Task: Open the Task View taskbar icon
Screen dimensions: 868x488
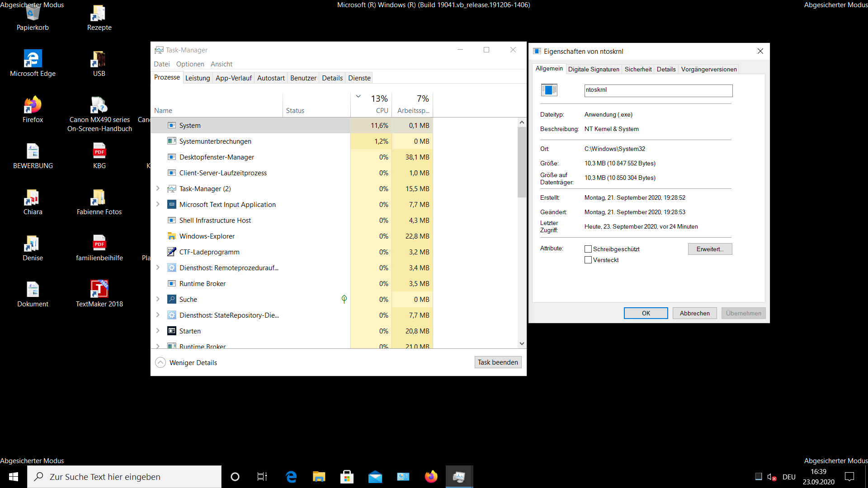Action: [262, 477]
